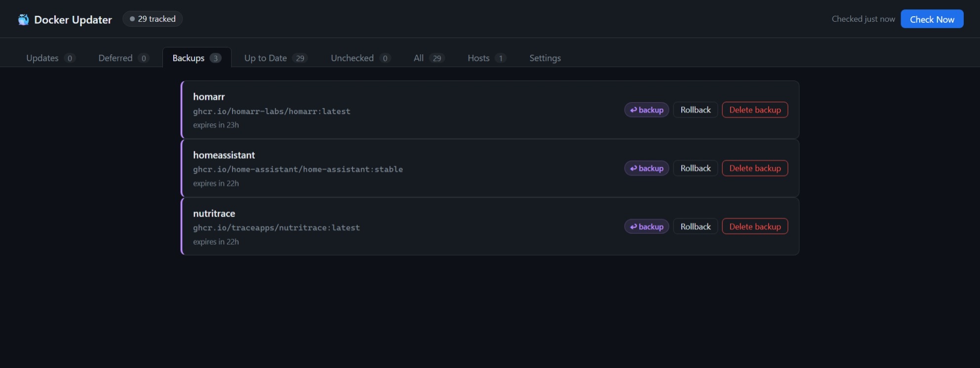
Task: Click the backup badge on homarr row
Action: 646,110
